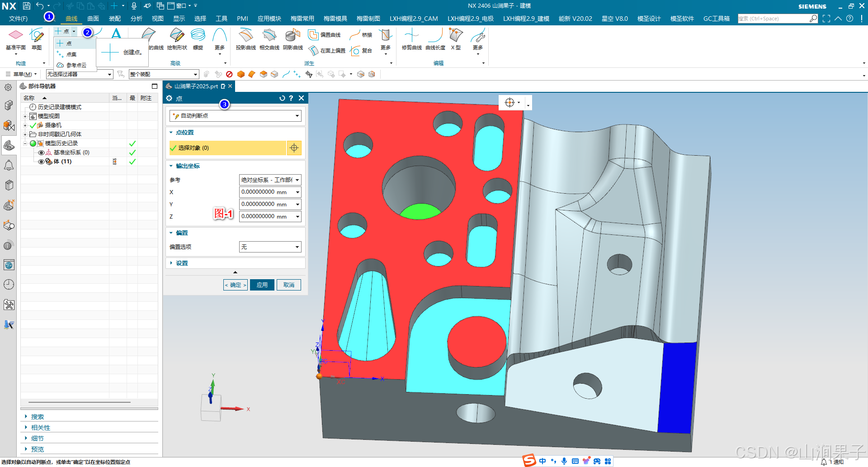Click the 选择对象 (0) selection field
868x467 pixels.
[x=228, y=148]
